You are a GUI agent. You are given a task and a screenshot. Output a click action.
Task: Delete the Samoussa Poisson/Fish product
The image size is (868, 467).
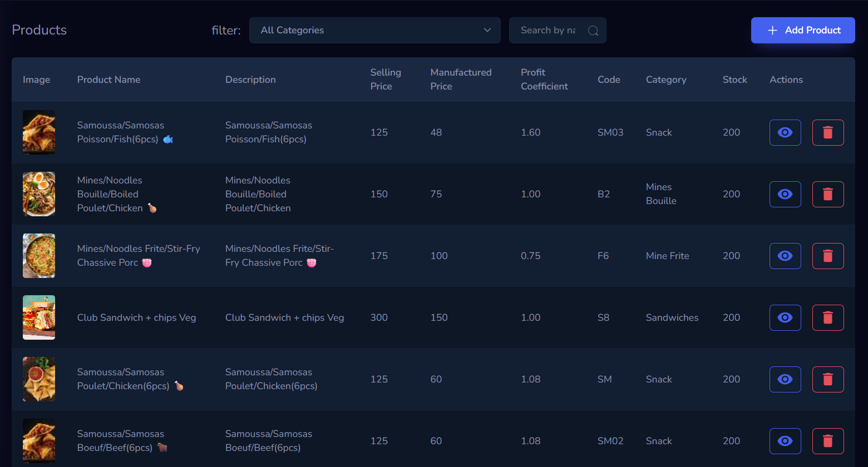pos(827,132)
